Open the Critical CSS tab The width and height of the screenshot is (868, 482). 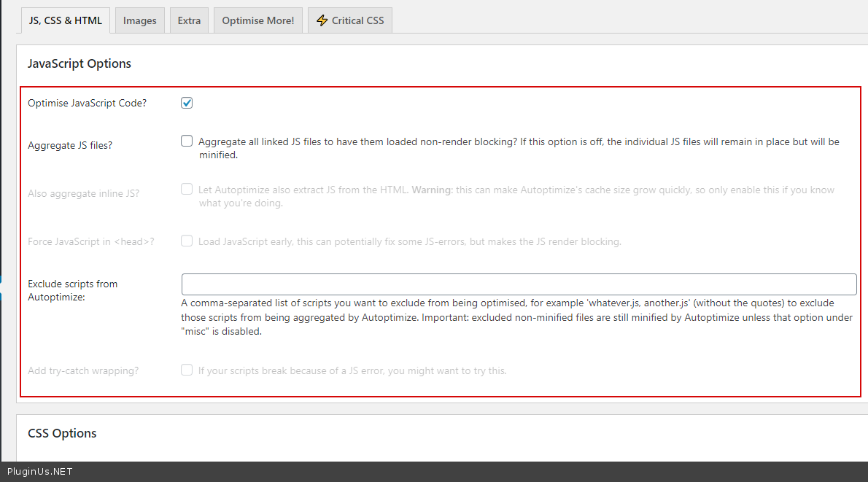pos(350,20)
